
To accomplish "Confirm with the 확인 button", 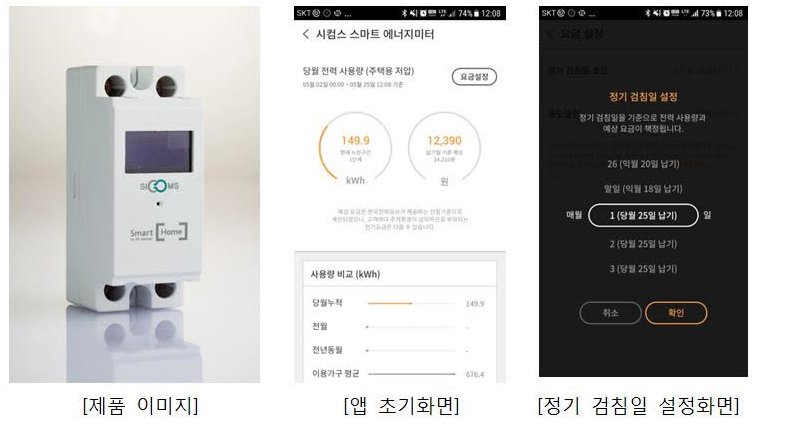I will 676,313.
